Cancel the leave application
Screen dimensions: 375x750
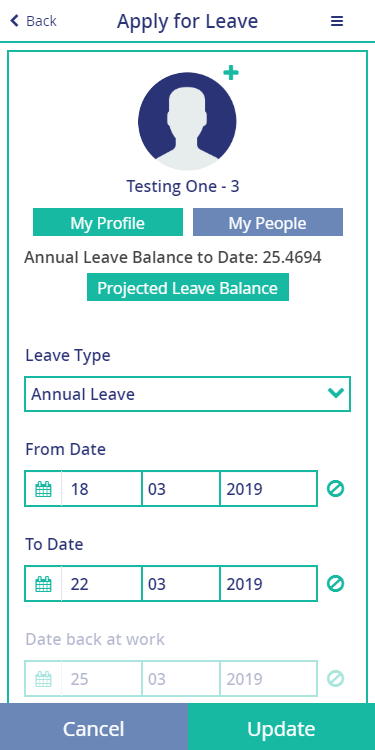pos(94,727)
